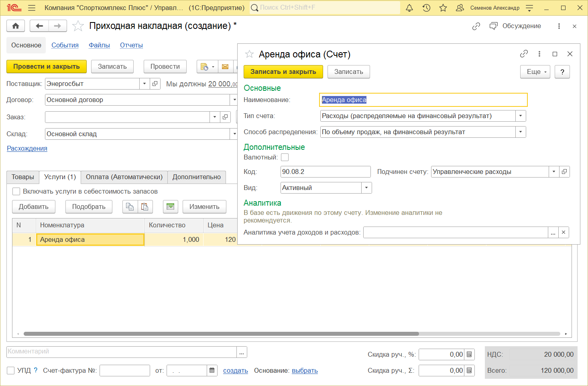This screenshot has height=386, width=588.
Task: Click the green table fill icon
Action: 170,206
